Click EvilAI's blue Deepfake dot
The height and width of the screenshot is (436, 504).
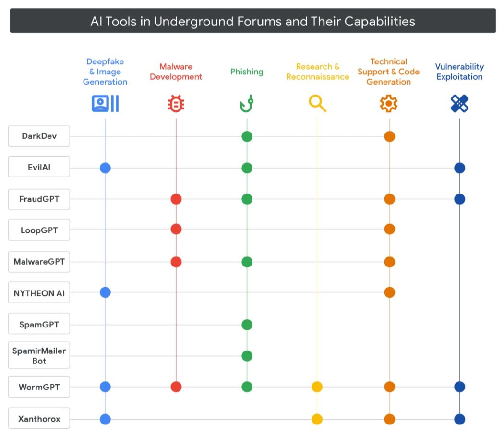coord(105,168)
